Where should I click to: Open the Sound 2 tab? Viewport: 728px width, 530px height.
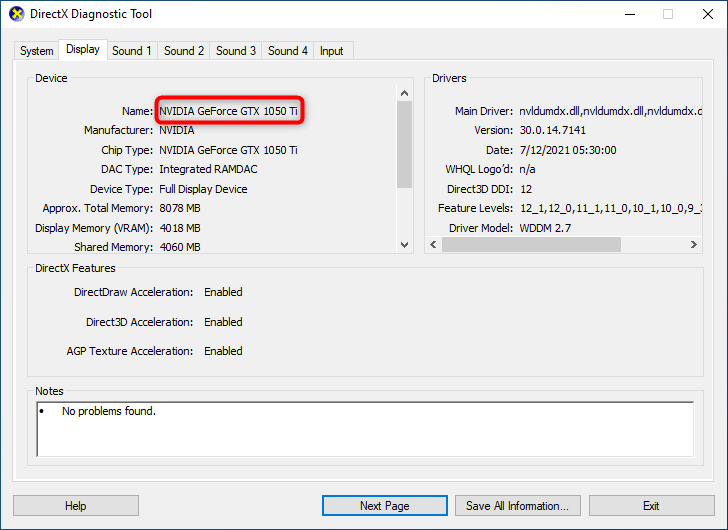coord(184,51)
